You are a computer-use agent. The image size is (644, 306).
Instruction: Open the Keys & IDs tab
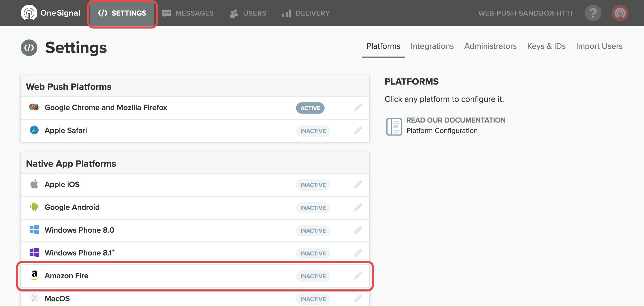[x=546, y=46]
